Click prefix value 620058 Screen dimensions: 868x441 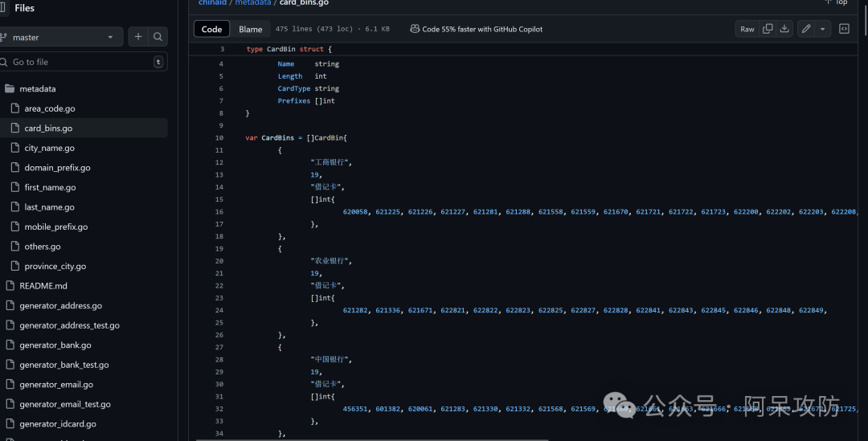click(x=355, y=212)
